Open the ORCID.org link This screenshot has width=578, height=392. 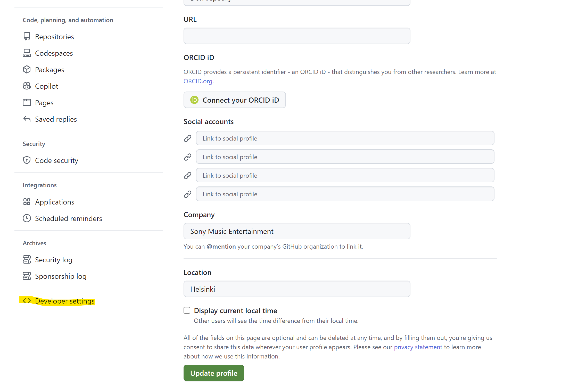(198, 81)
